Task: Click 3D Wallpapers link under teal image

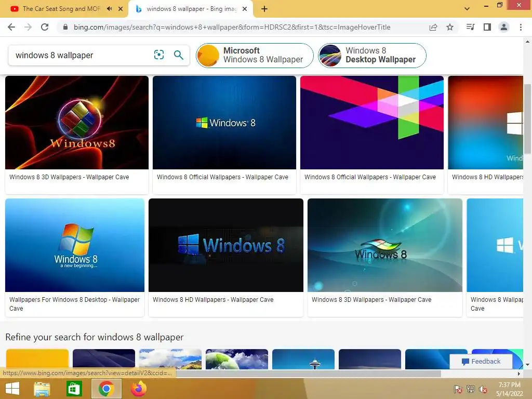Action: click(371, 300)
